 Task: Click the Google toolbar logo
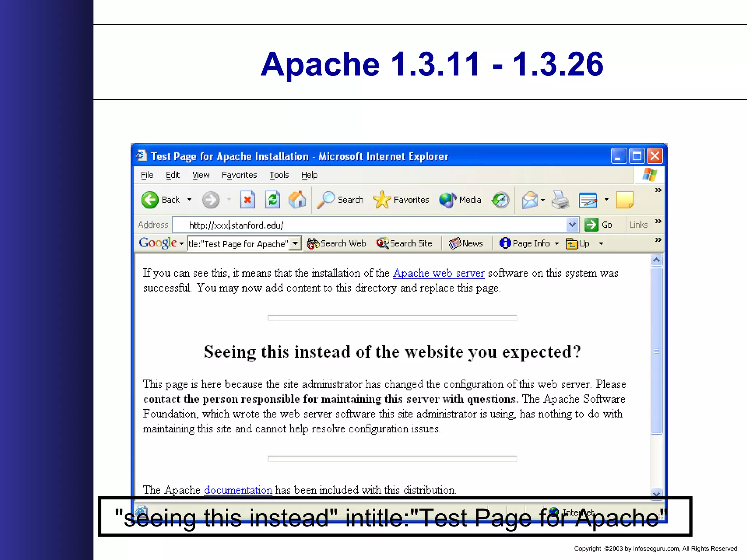[x=158, y=243]
